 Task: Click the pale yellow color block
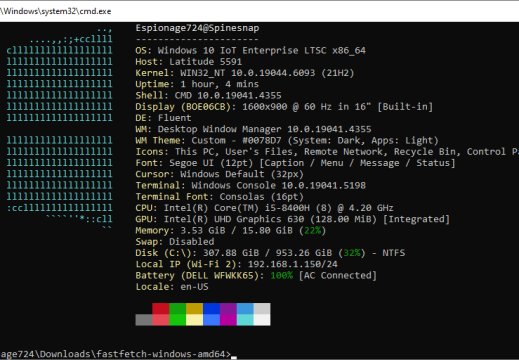coord(194,320)
